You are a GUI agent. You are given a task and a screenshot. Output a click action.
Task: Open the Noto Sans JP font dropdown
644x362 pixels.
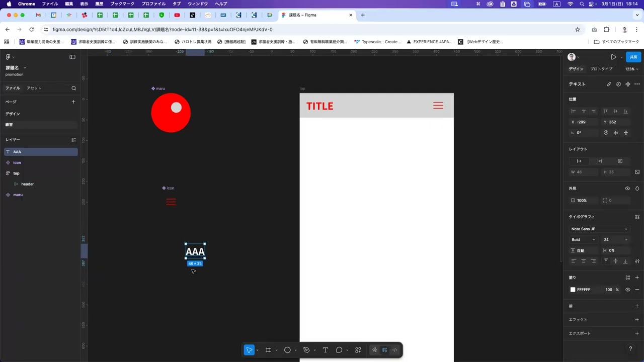(x=599, y=229)
